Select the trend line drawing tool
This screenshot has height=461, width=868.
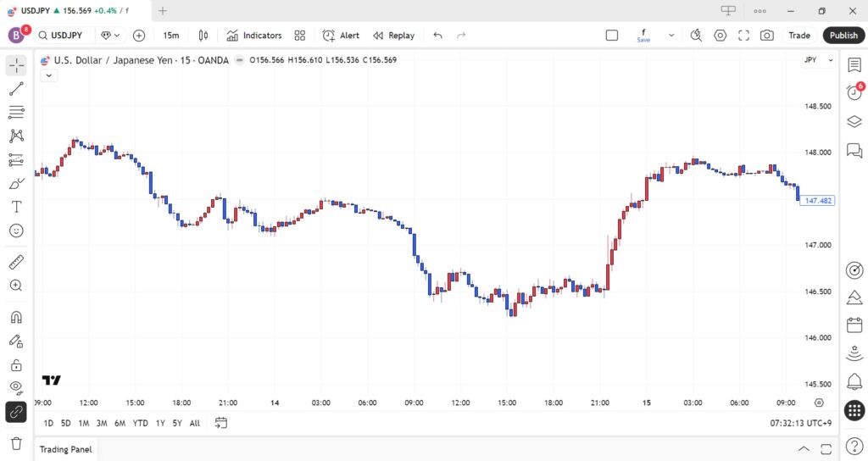(16, 89)
